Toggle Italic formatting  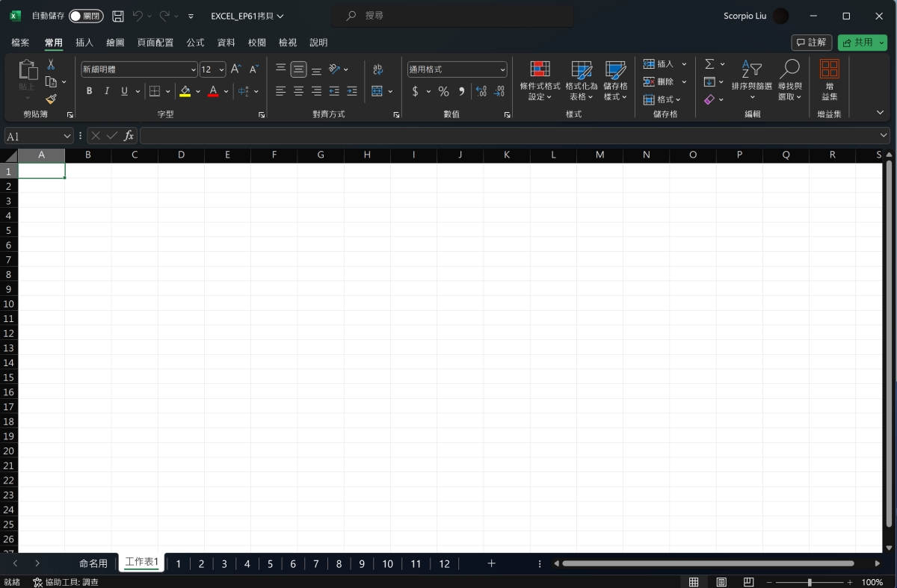[x=107, y=91]
